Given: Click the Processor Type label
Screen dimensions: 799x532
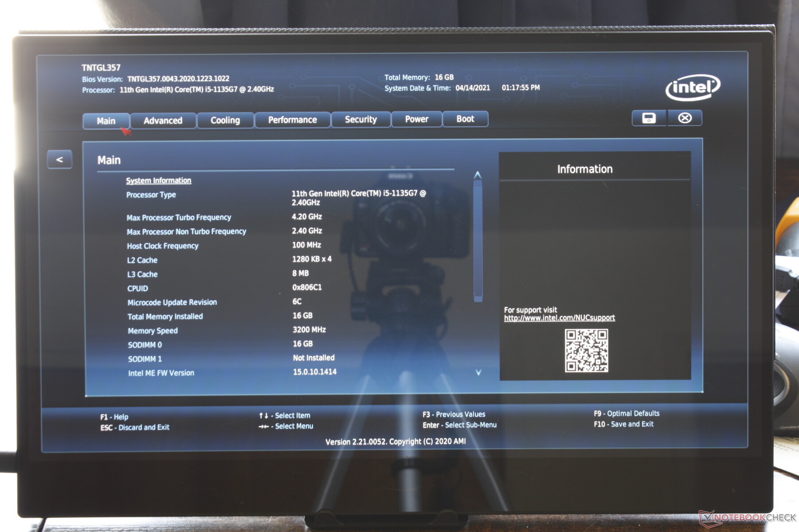Looking at the screenshot, I should pyautogui.click(x=151, y=195).
